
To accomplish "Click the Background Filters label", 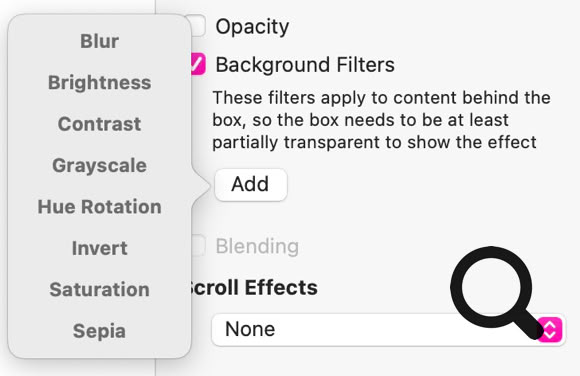I will (305, 65).
